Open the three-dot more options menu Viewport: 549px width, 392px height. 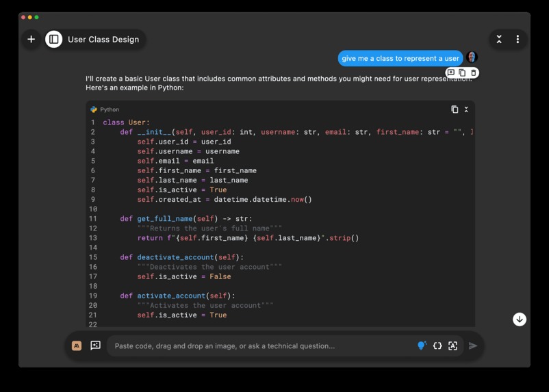tap(518, 39)
